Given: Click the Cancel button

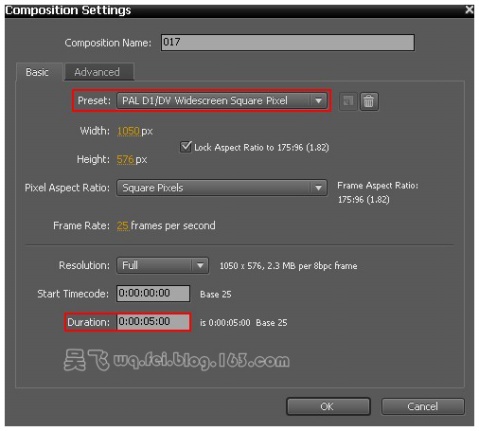Looking at the screenshot, I should (x=422, y=406).
